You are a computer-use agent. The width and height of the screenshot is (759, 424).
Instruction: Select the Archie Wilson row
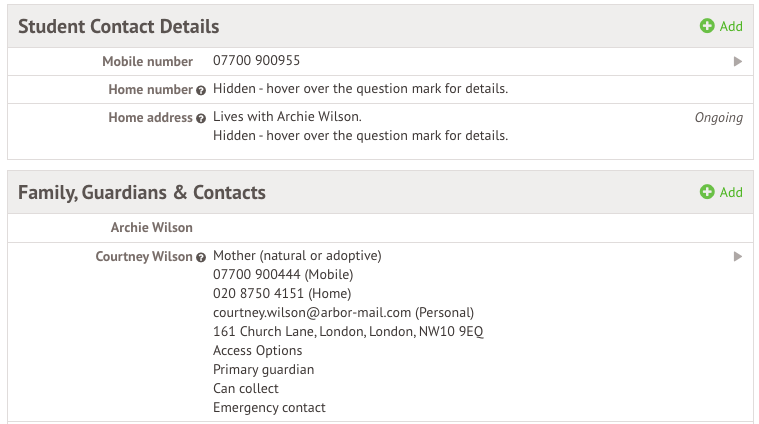coord(380,228)
